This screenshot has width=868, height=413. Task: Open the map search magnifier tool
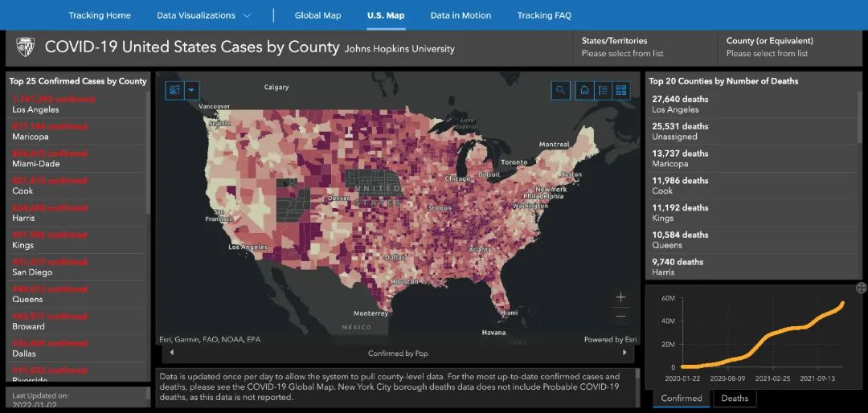pos(561,90)
